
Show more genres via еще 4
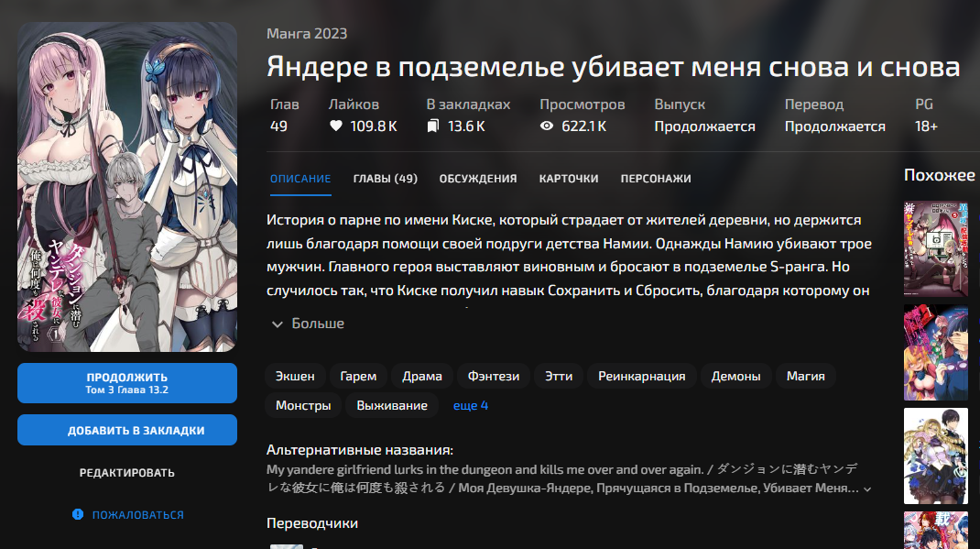tap(470, 405)
